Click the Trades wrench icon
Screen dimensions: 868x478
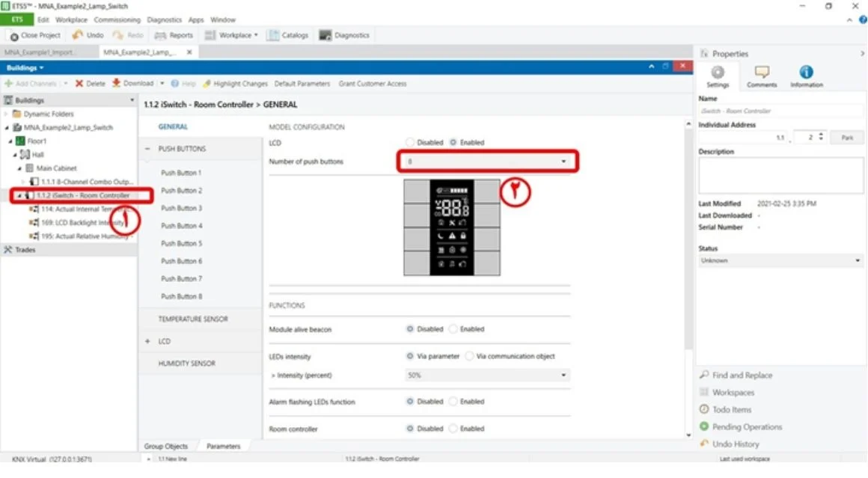pyautogui.click(x=7, y=250)
